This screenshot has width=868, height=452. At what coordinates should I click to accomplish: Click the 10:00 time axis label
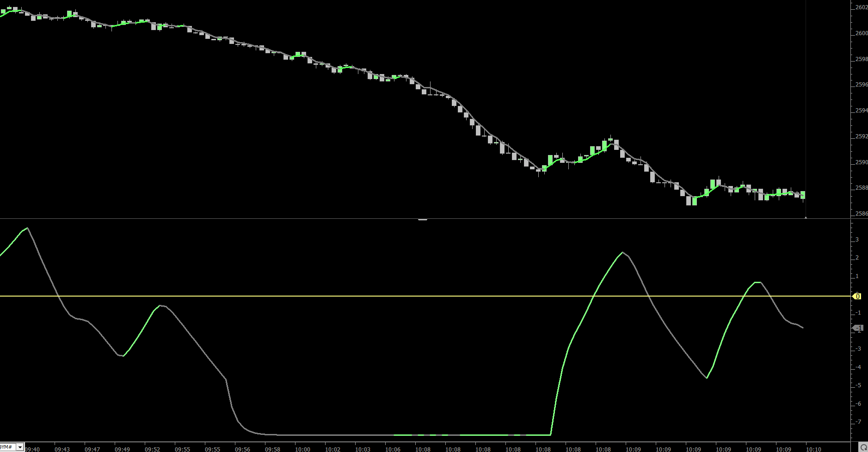pos(302,449)
